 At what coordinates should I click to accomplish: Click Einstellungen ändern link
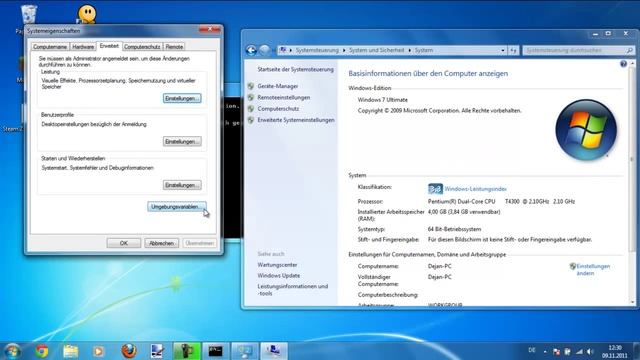coord(593,270)
